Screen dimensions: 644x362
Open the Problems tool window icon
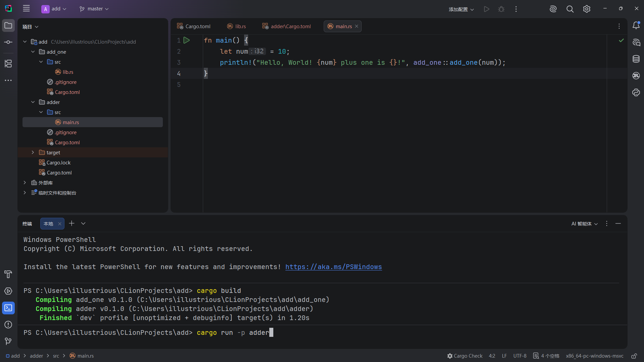[8, 324]
